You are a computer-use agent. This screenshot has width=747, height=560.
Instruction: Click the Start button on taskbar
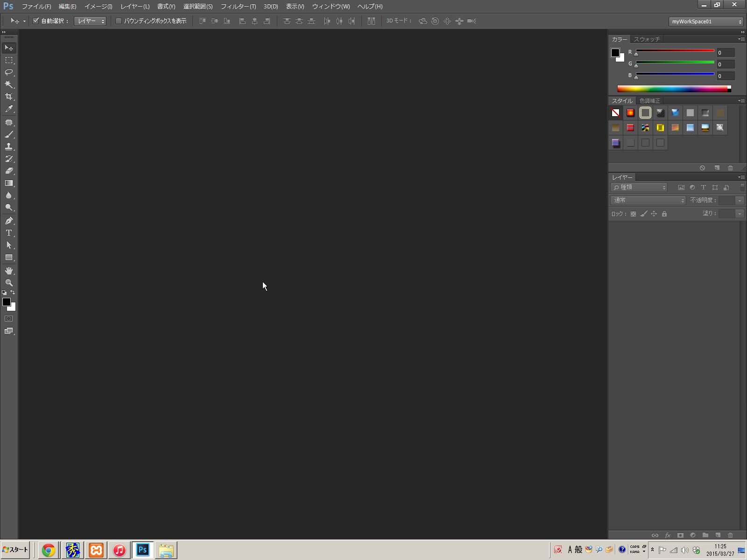click(x=15, y=550)
